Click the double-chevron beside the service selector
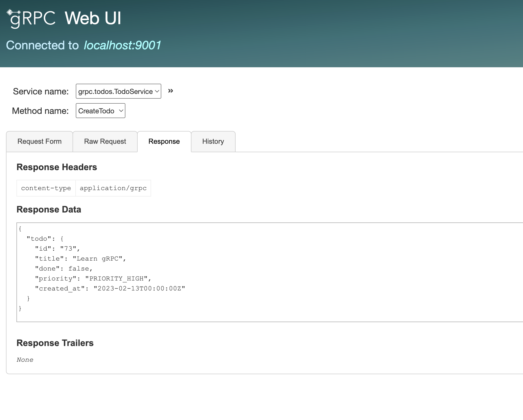The image size is (523, 420). 171,91
